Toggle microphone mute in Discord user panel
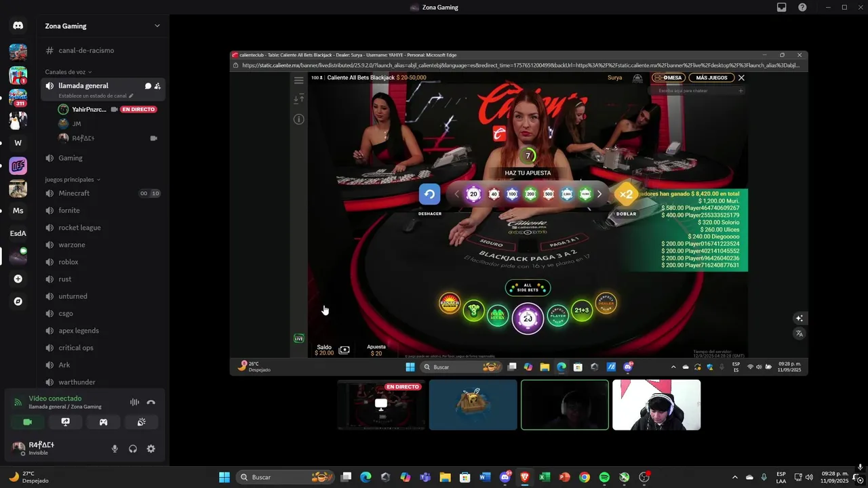 click(x=115, y=449)
